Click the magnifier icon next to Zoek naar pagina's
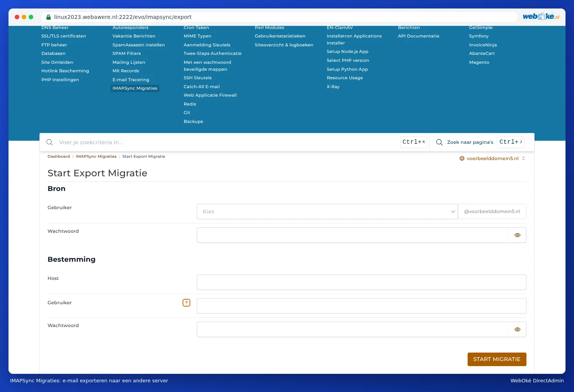 click(439, 142)
